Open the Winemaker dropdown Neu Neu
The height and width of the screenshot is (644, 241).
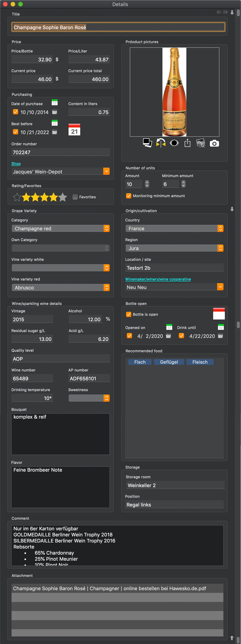(174, 287)
